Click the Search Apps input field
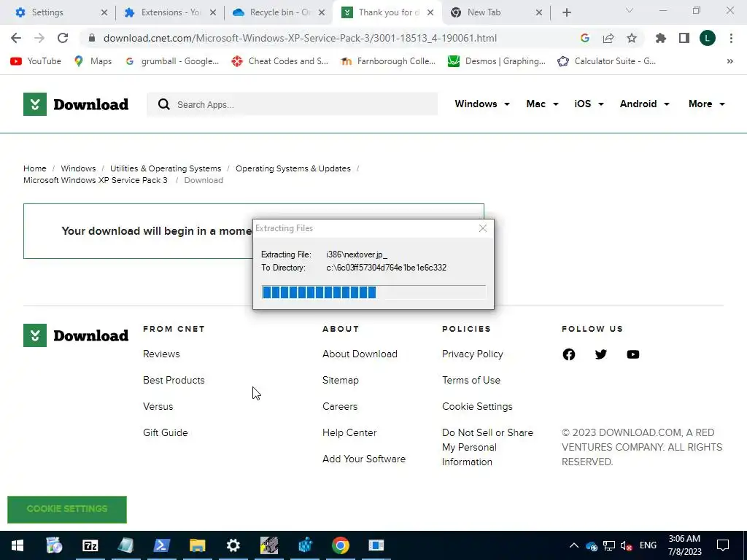Screen dimensions: 747x560 (292, 104)
